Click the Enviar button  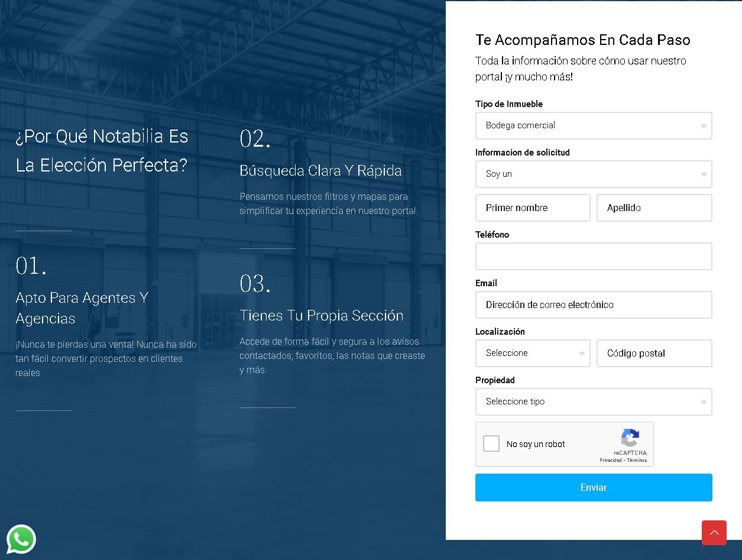click(x=594, y=487)
